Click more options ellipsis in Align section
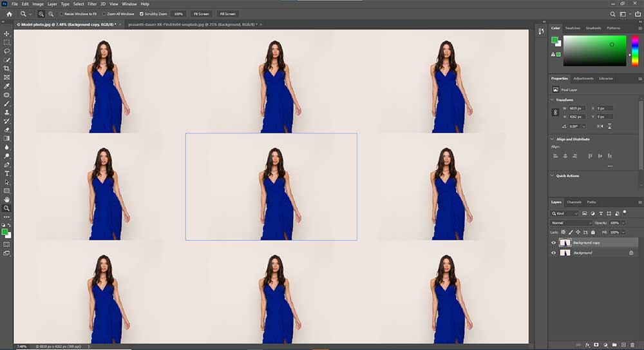The height and width of the screenshot is (350, 644). click(610, 166)
